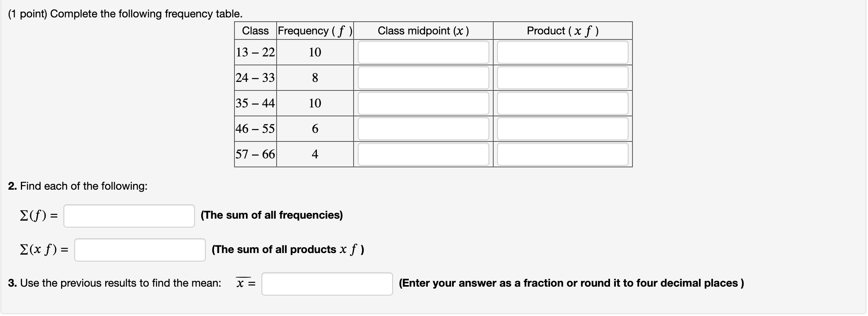Click the class midpoint field for class 57 – 66

(x=423, y=154)
